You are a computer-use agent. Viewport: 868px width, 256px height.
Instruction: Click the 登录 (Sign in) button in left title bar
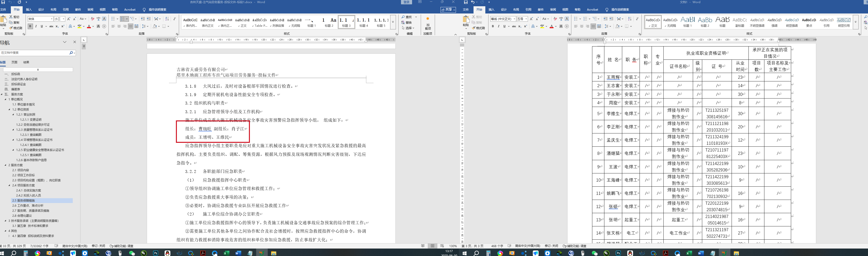pyautogui.click(x=407, y=2)
